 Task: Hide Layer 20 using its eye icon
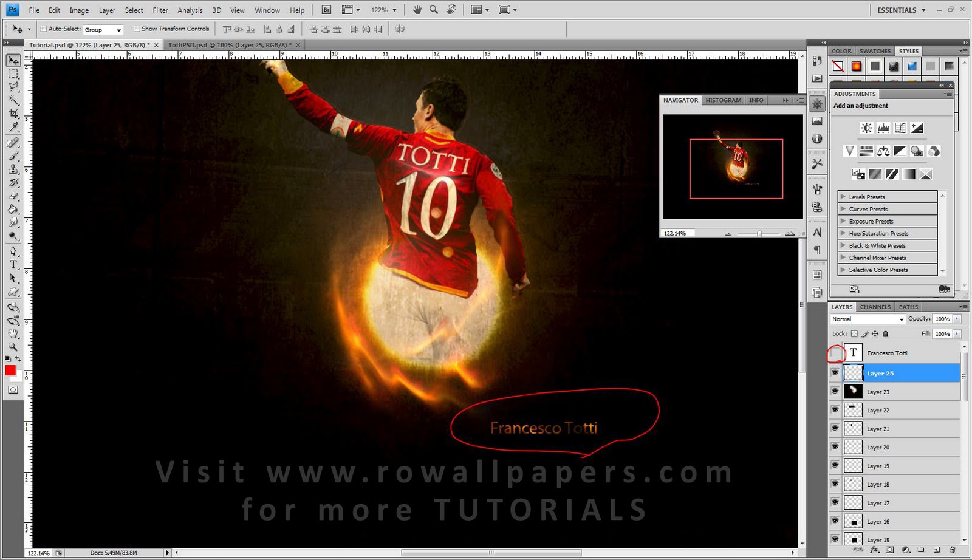(x=835, y=447)
